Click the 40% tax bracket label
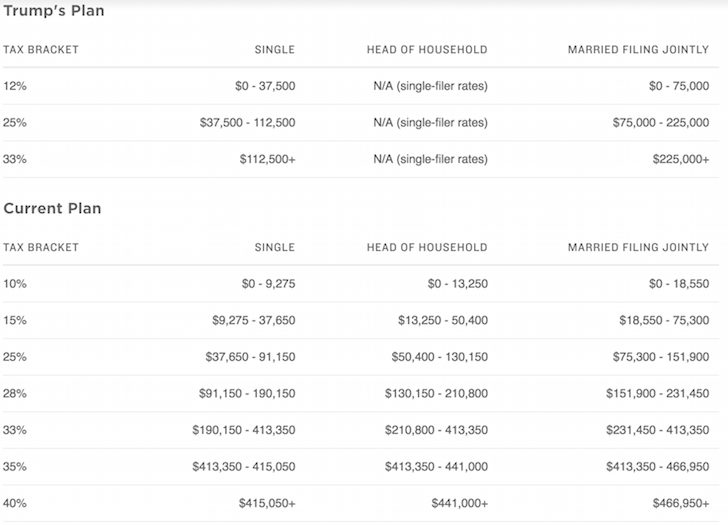 click(15, 504)
